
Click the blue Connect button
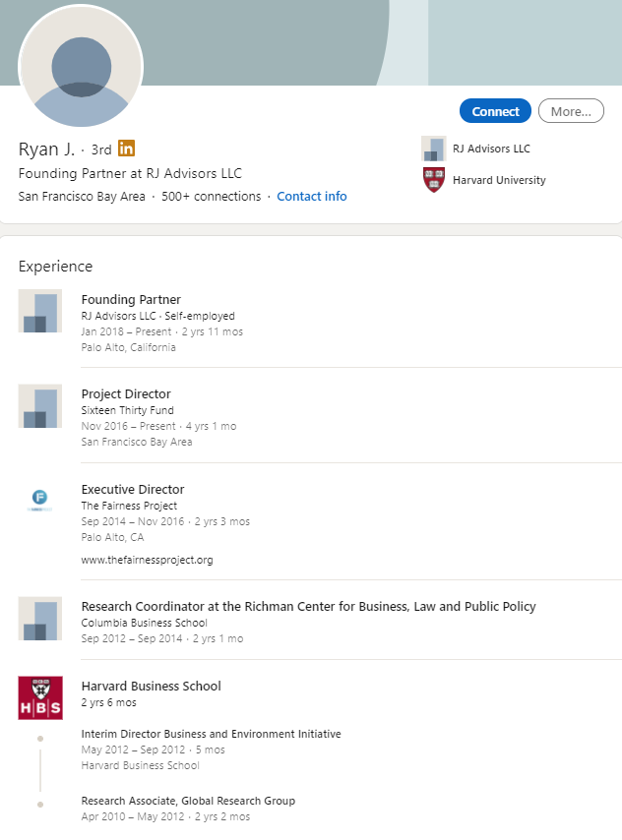tap(495, 111)
